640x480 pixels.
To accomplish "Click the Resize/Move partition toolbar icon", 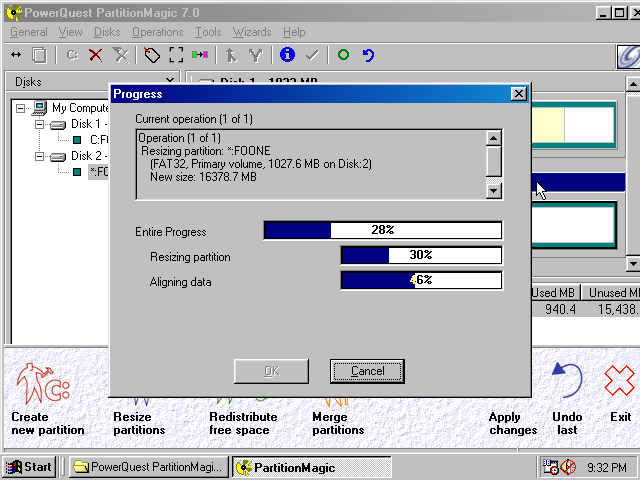I will 16,55.
